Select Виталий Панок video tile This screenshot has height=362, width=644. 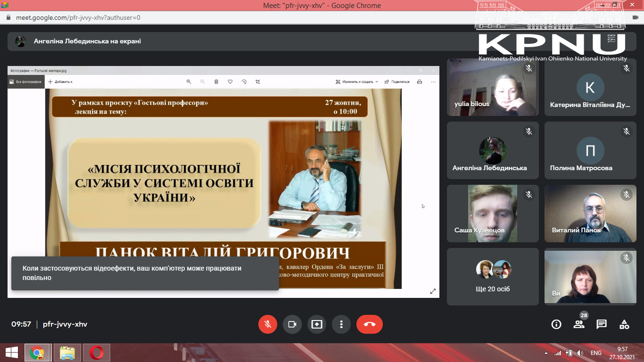coord(590,214)
